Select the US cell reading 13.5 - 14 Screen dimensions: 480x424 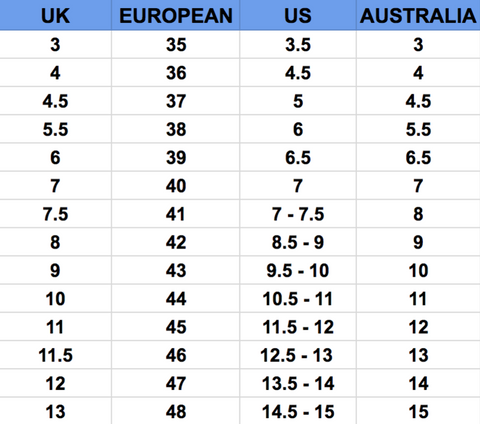tap(298, 383)
